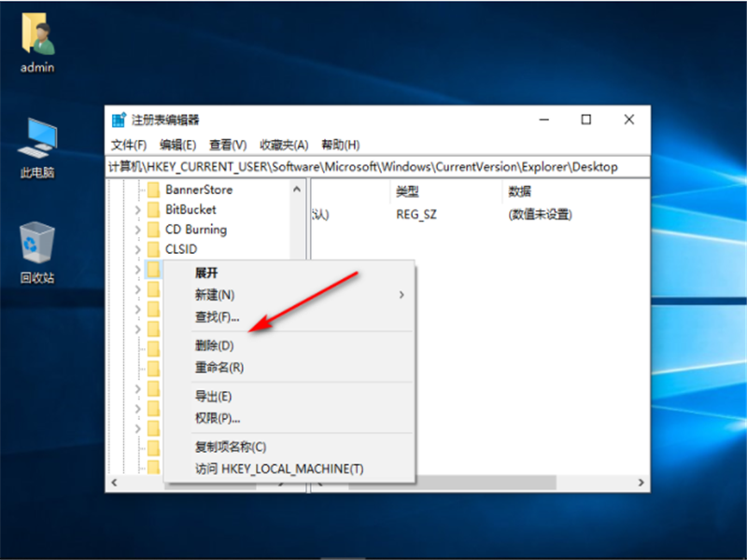Select the BannerStore key folder icon

pos(153,189)
